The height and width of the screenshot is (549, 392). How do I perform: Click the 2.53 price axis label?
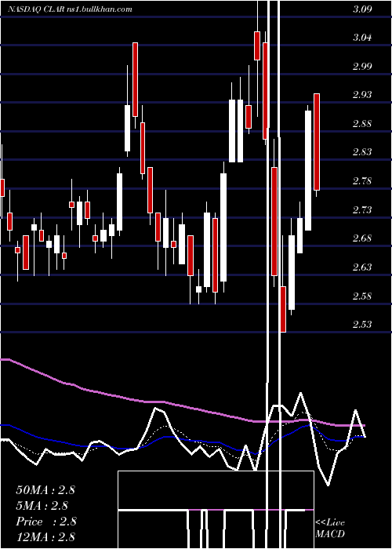click(x=362, y=324)
